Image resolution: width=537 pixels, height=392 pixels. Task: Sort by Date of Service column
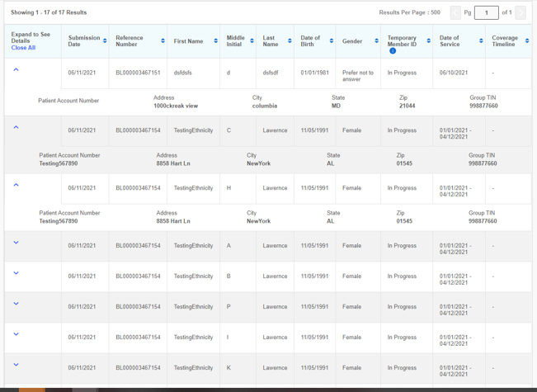coord(480,41)
